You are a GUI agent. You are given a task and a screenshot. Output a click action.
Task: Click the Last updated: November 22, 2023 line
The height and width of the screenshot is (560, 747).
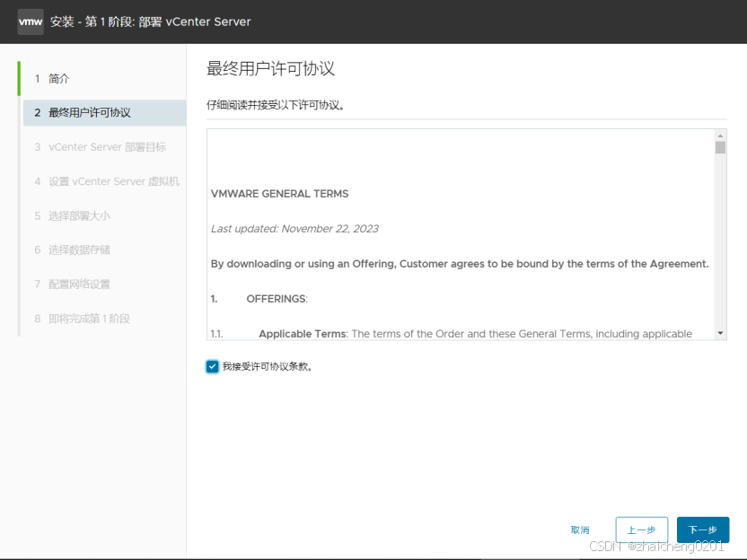click(x=294, y=229)
